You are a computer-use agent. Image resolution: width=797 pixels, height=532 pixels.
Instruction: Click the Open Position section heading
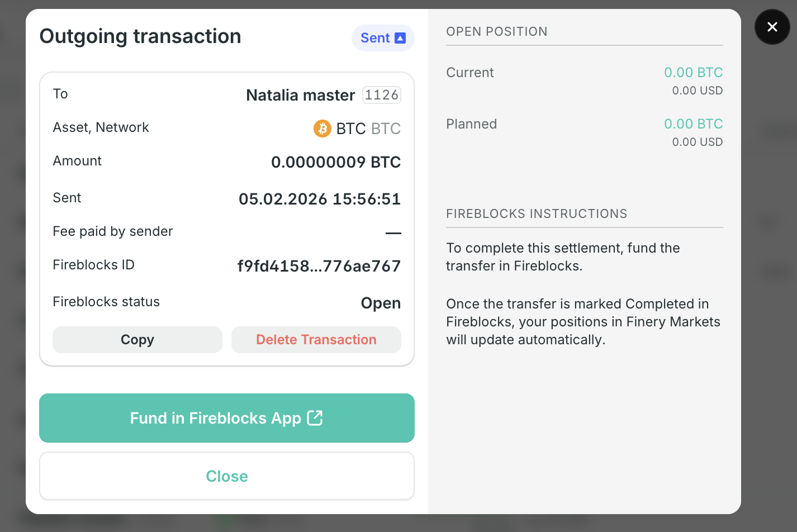click(x=496, y=32)
